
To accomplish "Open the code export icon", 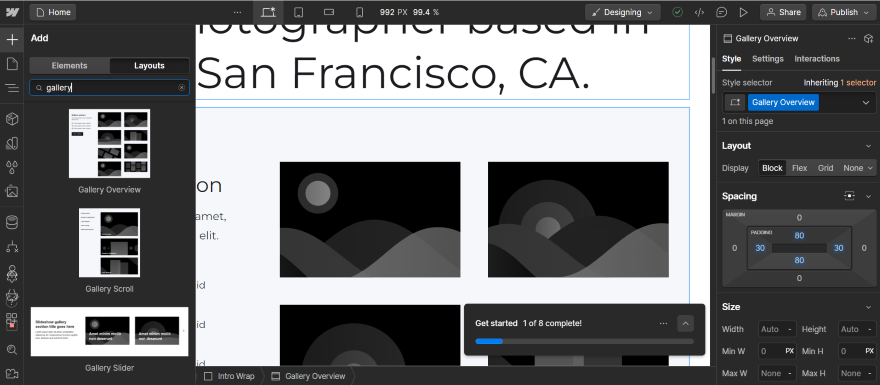I will click(699, 12).
